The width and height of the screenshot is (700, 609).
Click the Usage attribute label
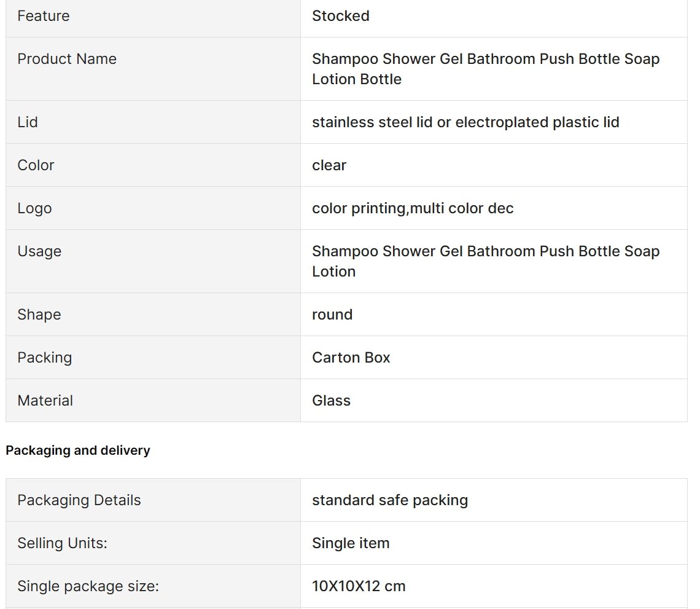[x=39, y=251]
